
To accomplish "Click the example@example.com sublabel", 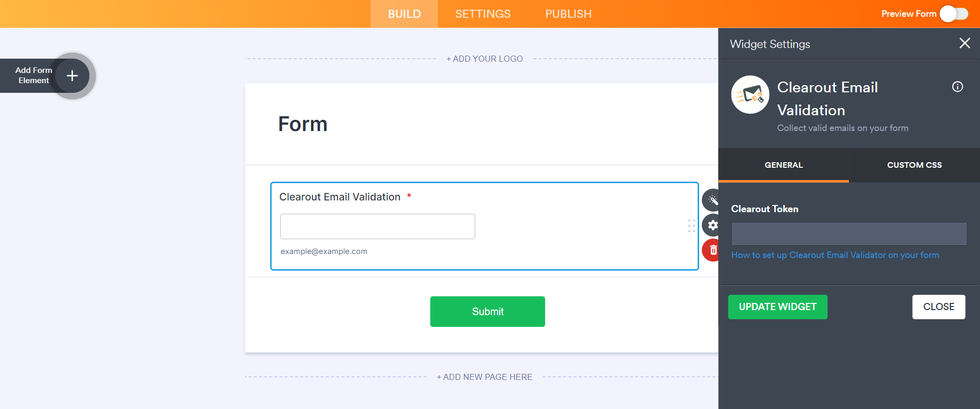I will [324, 251].
